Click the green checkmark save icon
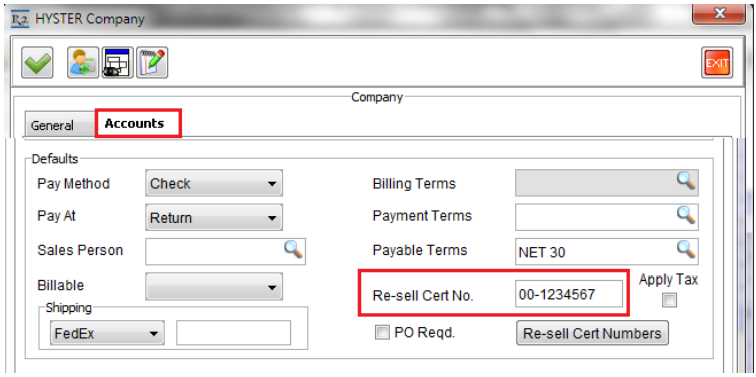This screenshot has height=377, width=756. 37,63
